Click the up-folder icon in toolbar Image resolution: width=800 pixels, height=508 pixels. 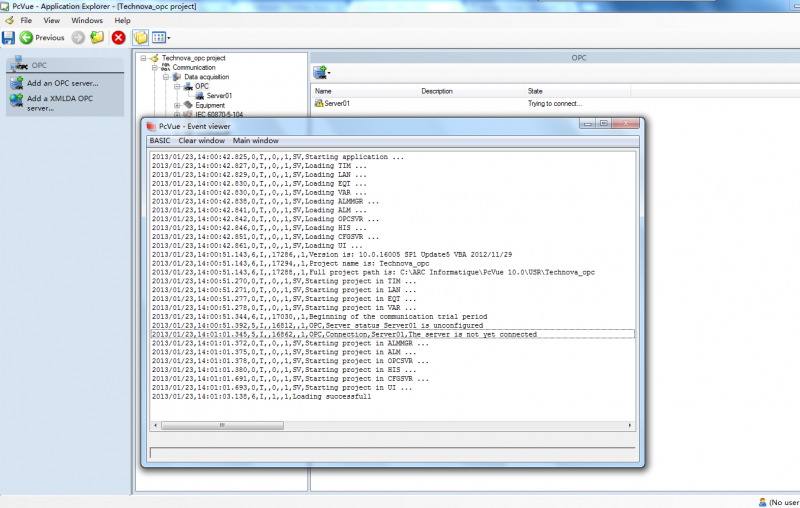pos(97,37)
